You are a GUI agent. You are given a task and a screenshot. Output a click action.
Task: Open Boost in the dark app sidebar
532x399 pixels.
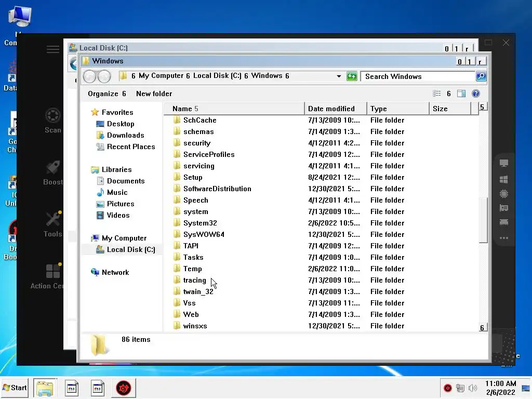(x=53, y=172)
